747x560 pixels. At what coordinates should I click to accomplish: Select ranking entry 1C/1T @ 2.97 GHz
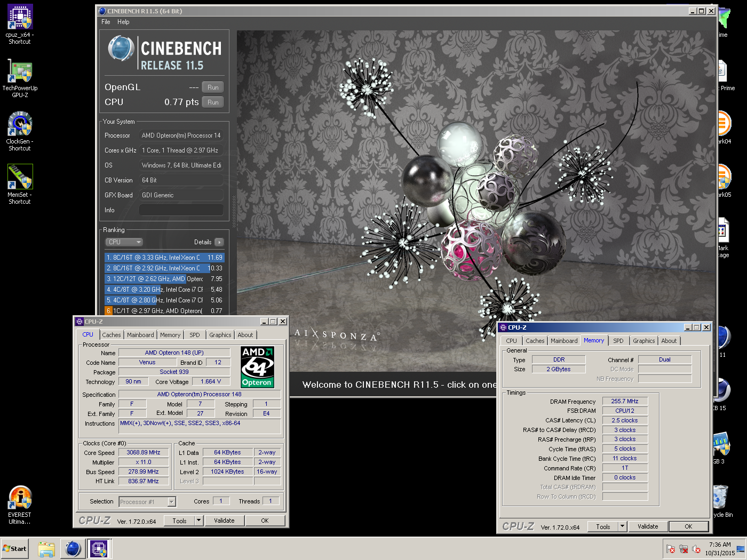[x=164, y=311]
